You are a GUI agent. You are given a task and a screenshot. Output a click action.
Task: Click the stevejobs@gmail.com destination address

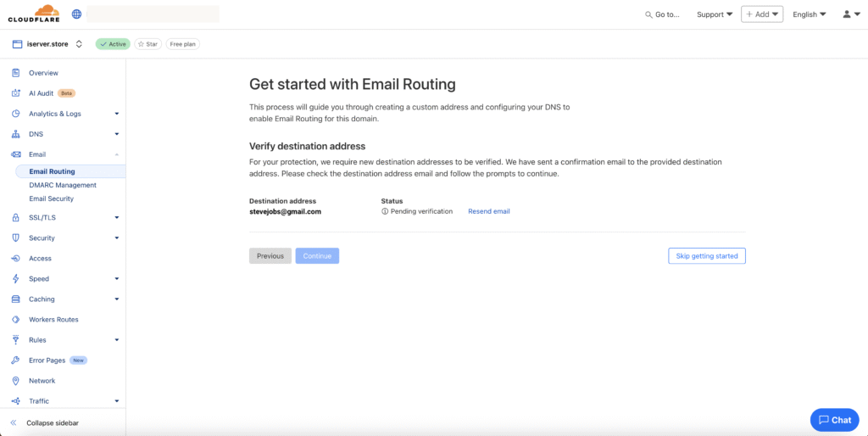coord(285,211)
